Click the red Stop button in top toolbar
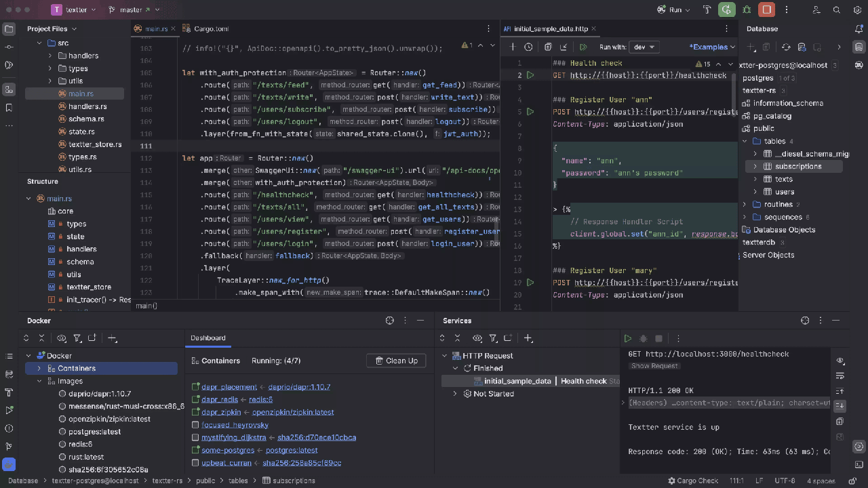This screenshot has width=868, height=488. point(766,9)
